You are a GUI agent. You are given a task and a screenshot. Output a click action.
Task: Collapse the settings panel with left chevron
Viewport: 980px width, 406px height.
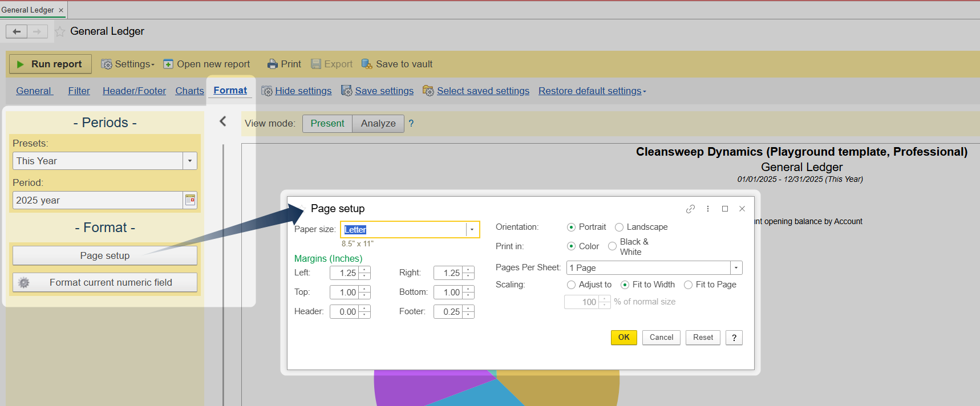[223, 121]
